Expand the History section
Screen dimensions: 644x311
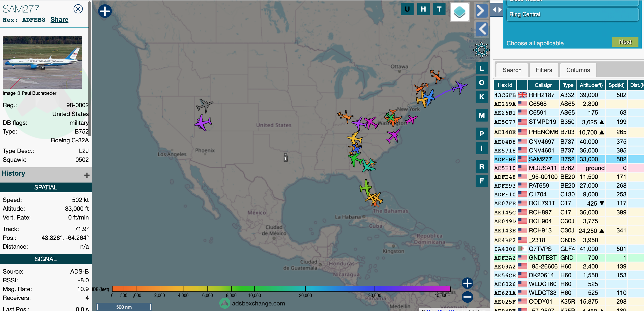(87, 175)
